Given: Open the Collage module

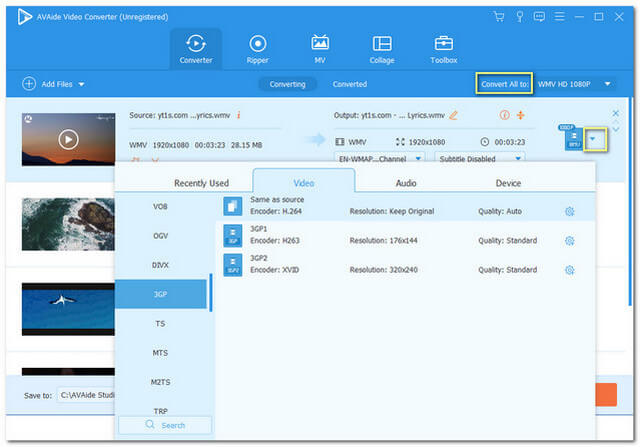Looking at the screenshot, I should coord(382,49).
